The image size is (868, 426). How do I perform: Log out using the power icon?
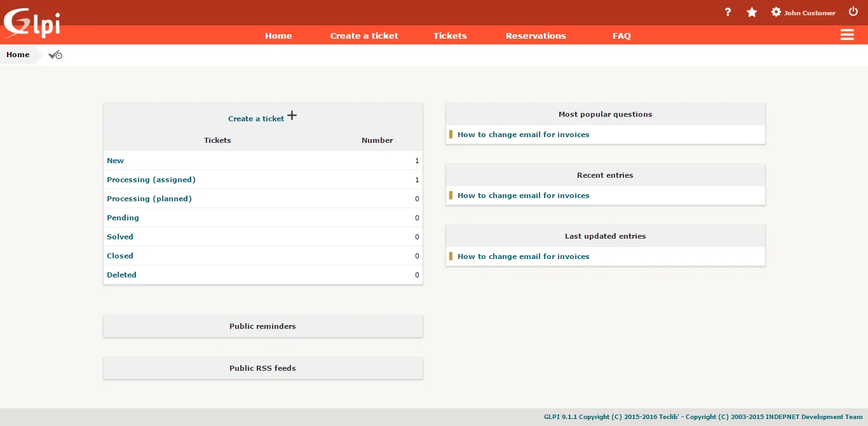coord(853,11)
